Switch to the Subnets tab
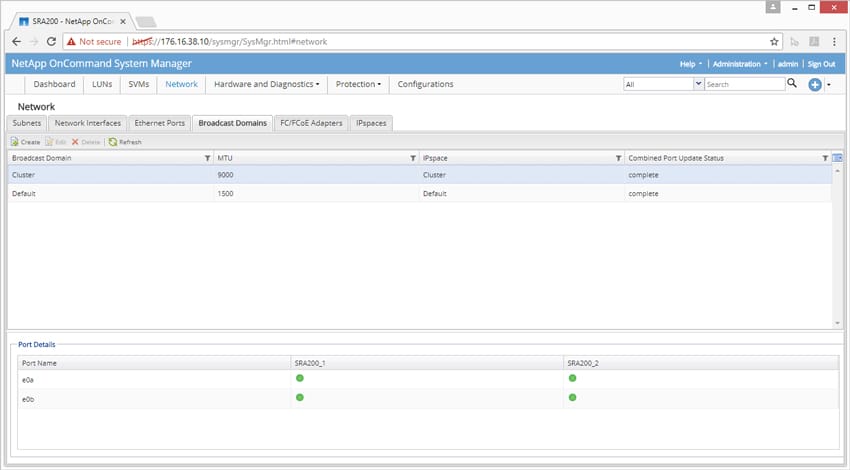Image resolution: width=850 pixels, height=470 pixels. point(27,123)
